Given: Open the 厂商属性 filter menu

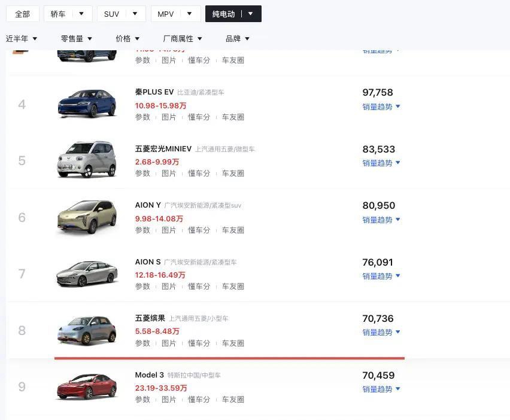Looking at the screenshot, I should 183,39.
